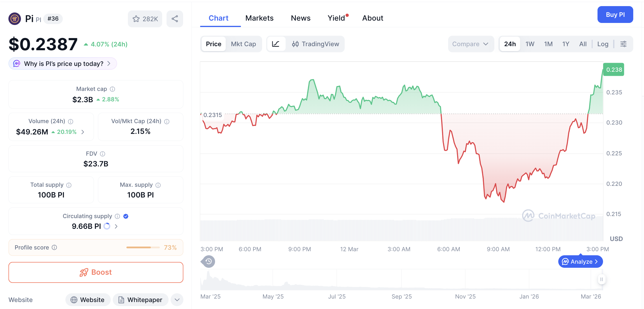
Task: Click the Buy PI button
Action: point(615,15)
